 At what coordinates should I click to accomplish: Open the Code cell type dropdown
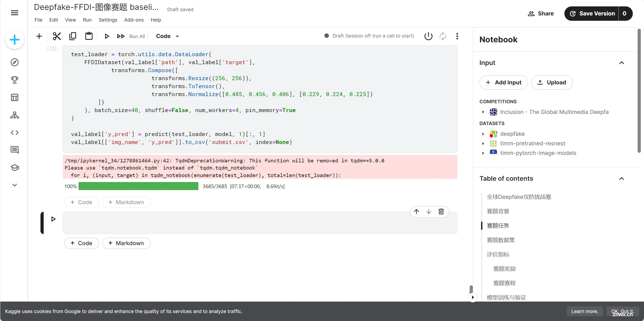point(167,36)
